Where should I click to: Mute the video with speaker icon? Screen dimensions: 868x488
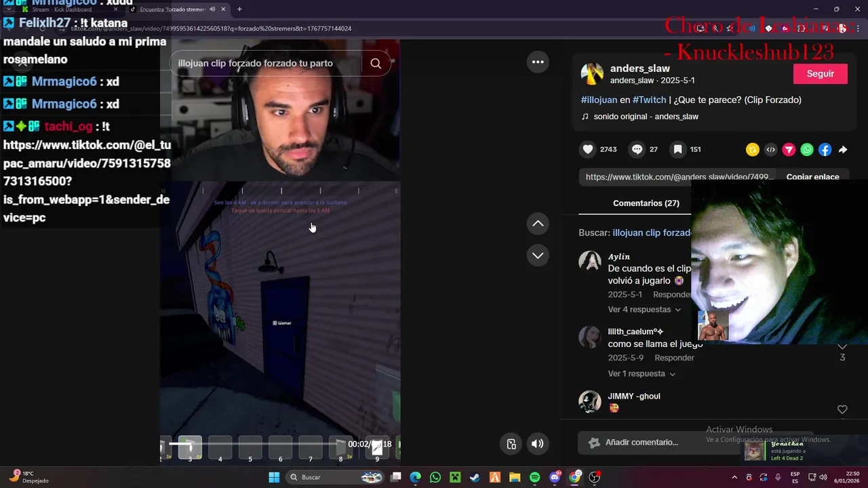537,444
